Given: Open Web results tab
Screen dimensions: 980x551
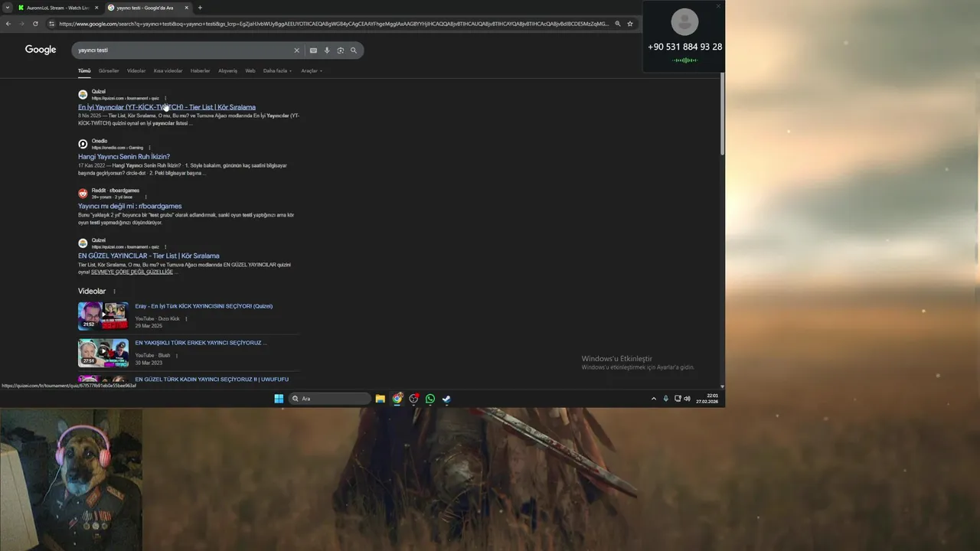Looking at the screenshot, I should point(250,70).
